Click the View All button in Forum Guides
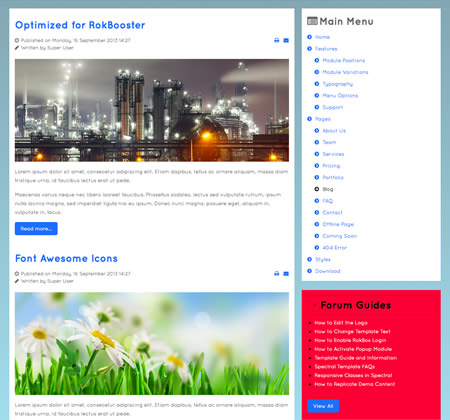450x420 pixels. pyautogui.click(x=323, y=406)
